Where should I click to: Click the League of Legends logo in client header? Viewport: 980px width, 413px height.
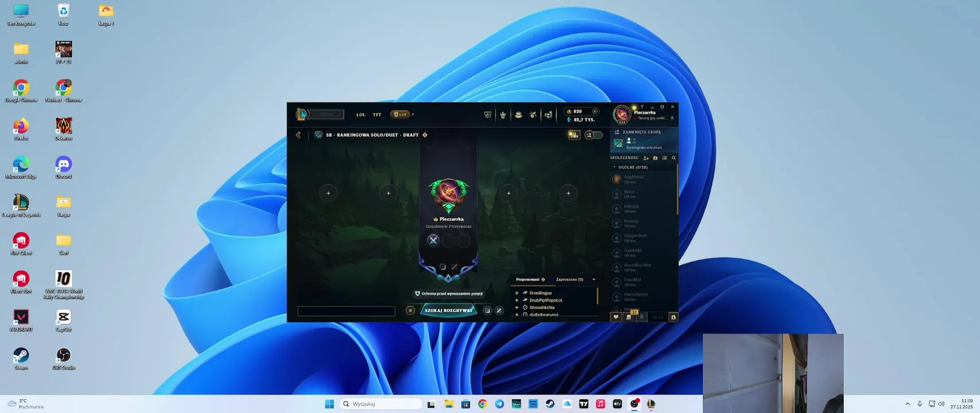(x=301, y=114)
